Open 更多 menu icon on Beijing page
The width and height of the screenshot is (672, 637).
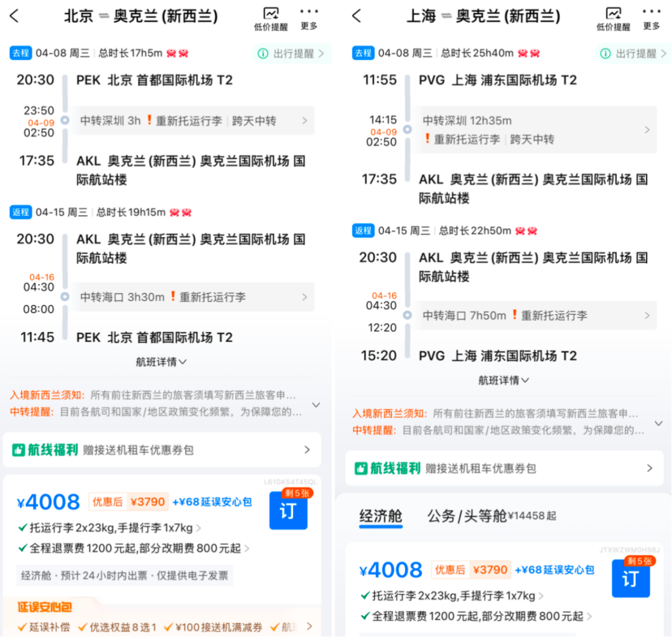pos(309,17)
